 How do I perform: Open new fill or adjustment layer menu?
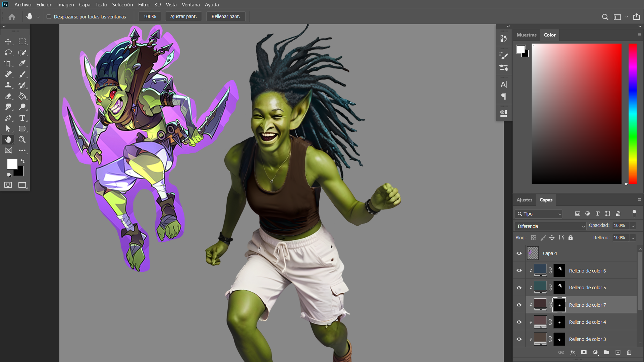[x=595, y=352]
